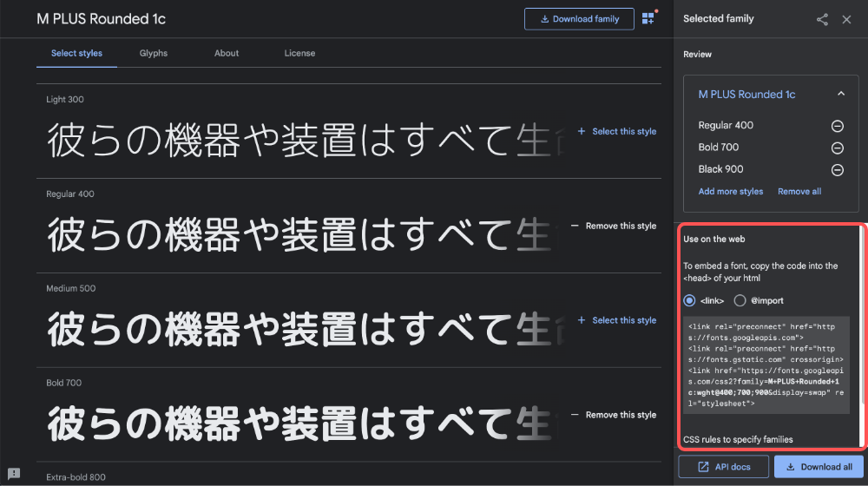This screenshot has height=486, width=868.
Task: Click the Download all button
Action: (x=819, y=467)
